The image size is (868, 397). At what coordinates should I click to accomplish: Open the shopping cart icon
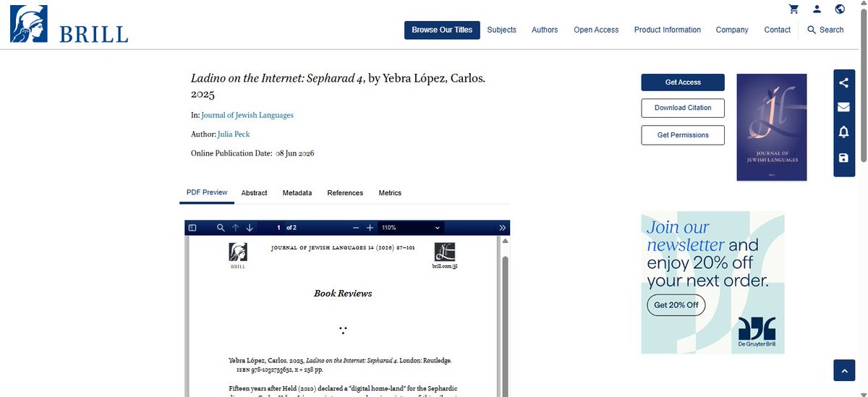coord(793,9)
